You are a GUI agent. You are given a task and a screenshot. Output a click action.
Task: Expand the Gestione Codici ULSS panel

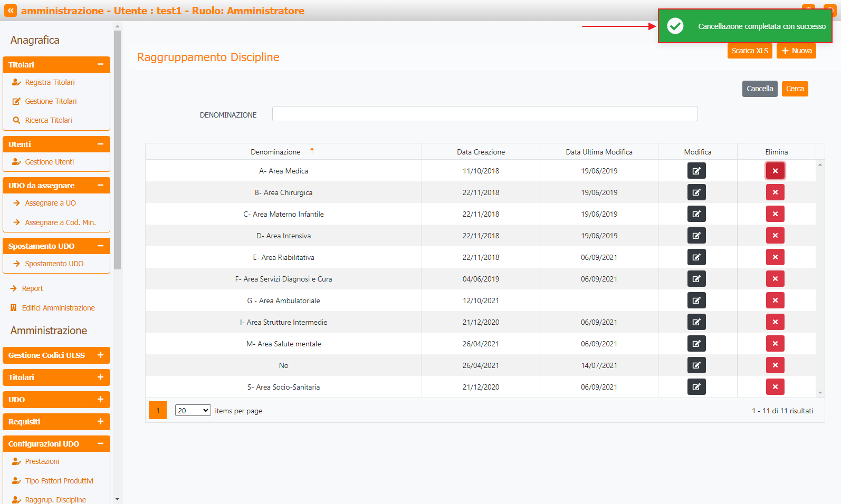coord(100,355)
